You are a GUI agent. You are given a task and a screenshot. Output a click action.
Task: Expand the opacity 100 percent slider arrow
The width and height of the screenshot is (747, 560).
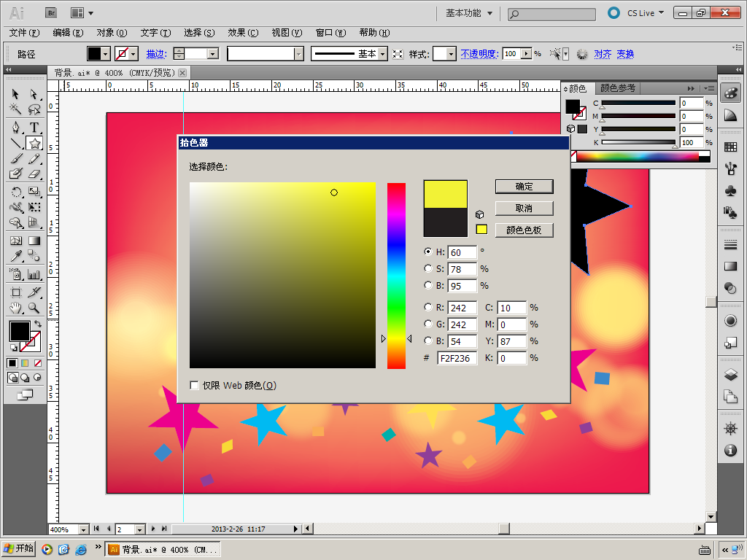click(527, 54)
